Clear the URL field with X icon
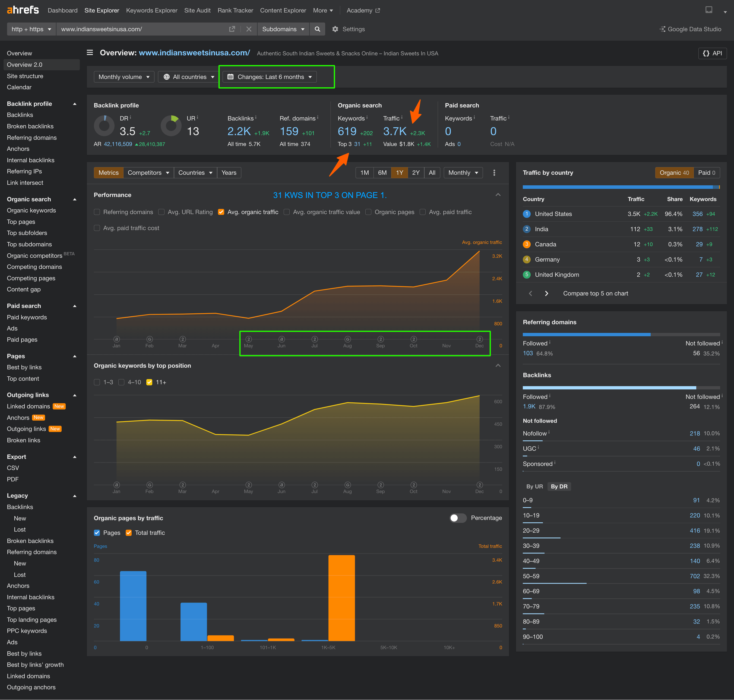Screen dimensions: 734x700 point(249,29)
